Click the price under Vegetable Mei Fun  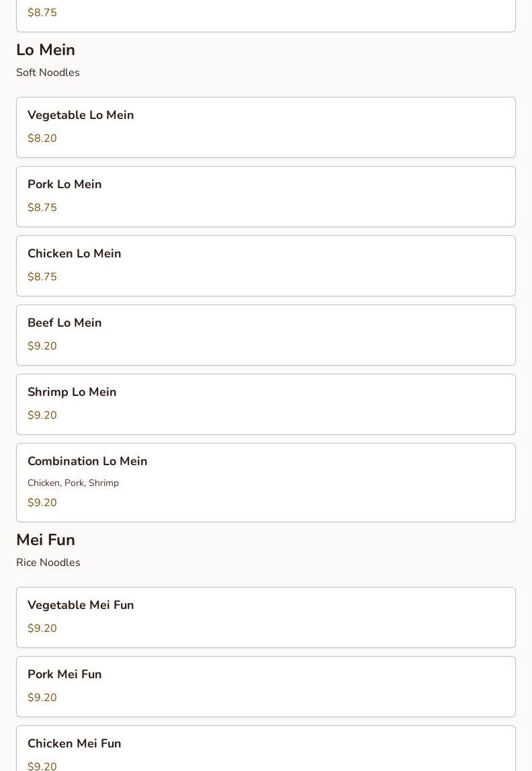[42, 628]
